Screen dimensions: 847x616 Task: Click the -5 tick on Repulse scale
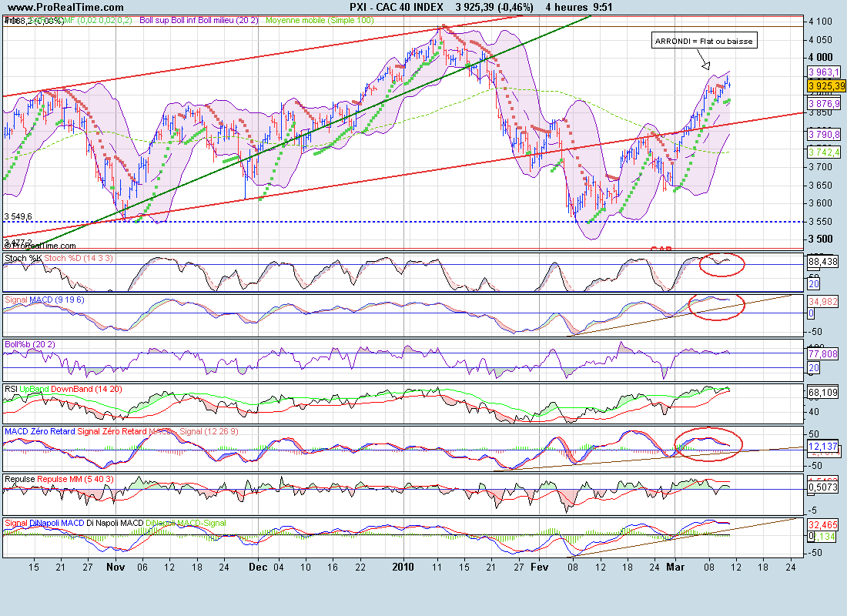pyautogui.click(x=814, y=511)
